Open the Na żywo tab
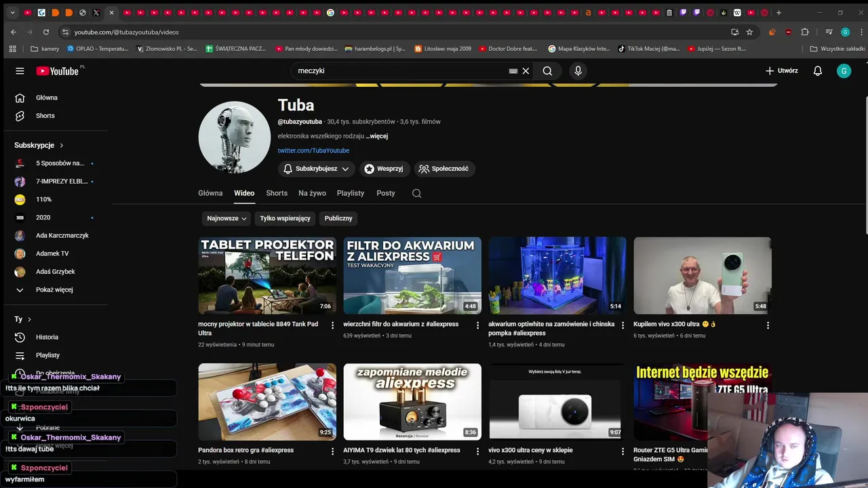Viewport: 868px width, 488px height. [312, 193]
